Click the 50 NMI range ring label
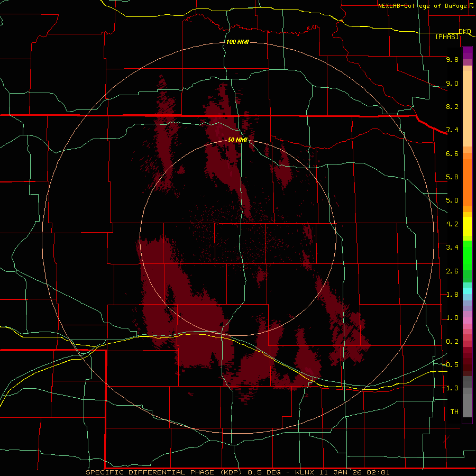476x476 pixels. pos(237,140)
